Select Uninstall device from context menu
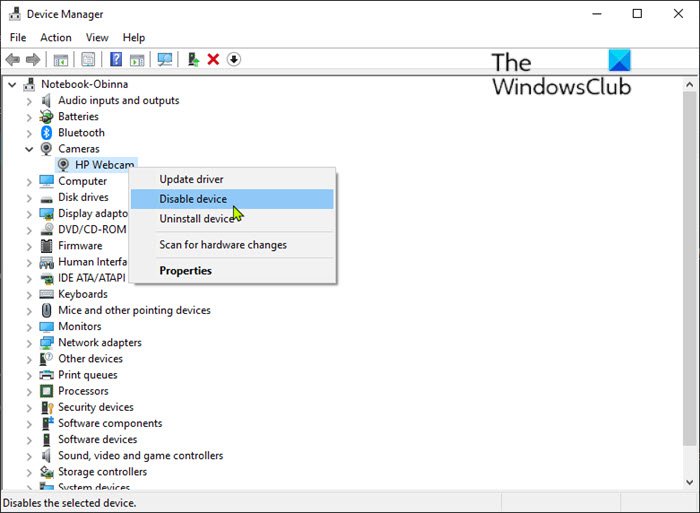The image size is (700, 513). pos(232,219)
